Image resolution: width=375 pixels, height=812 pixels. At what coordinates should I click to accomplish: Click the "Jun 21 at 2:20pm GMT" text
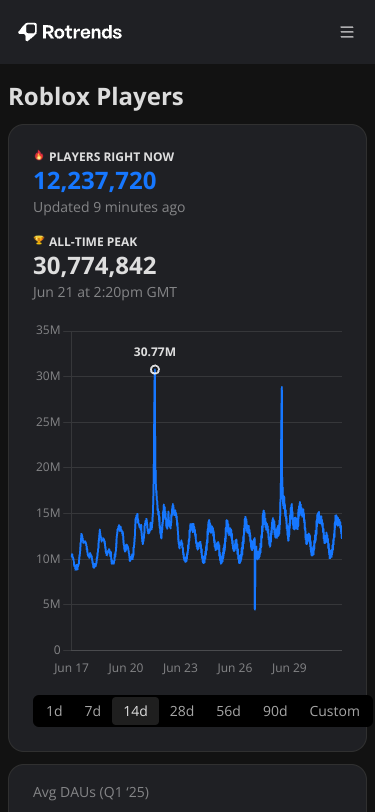click(x=105, y=293)
